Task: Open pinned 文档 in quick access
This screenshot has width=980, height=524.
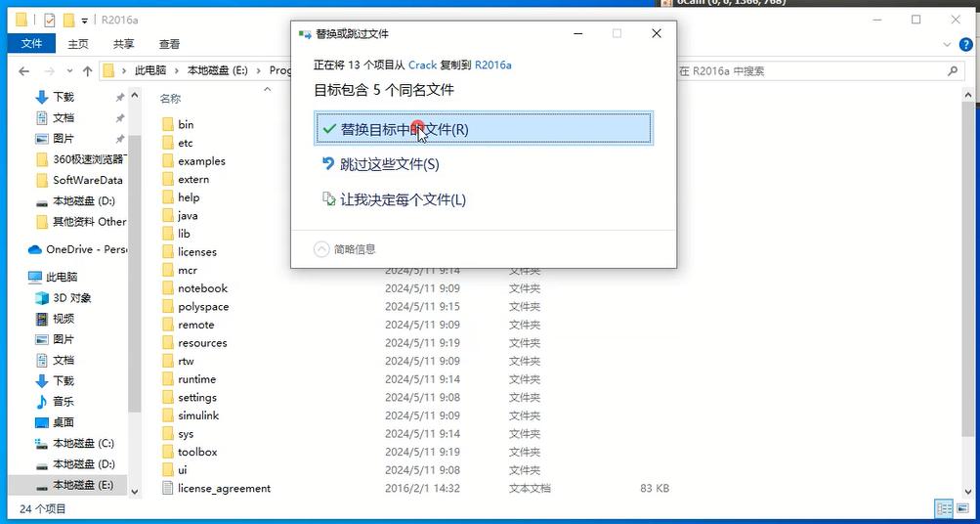Action: coord(64,117)
